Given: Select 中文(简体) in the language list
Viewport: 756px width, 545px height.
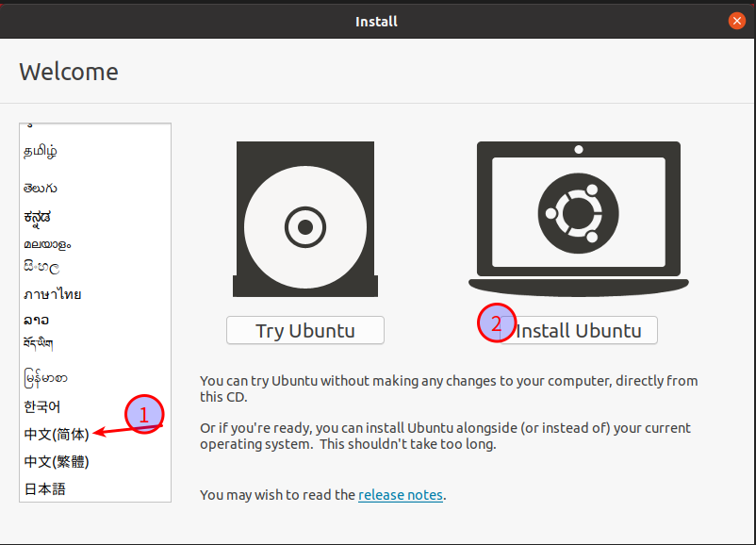Looking at the screenshot, I should pyautogui.click(x=57, y=435).
